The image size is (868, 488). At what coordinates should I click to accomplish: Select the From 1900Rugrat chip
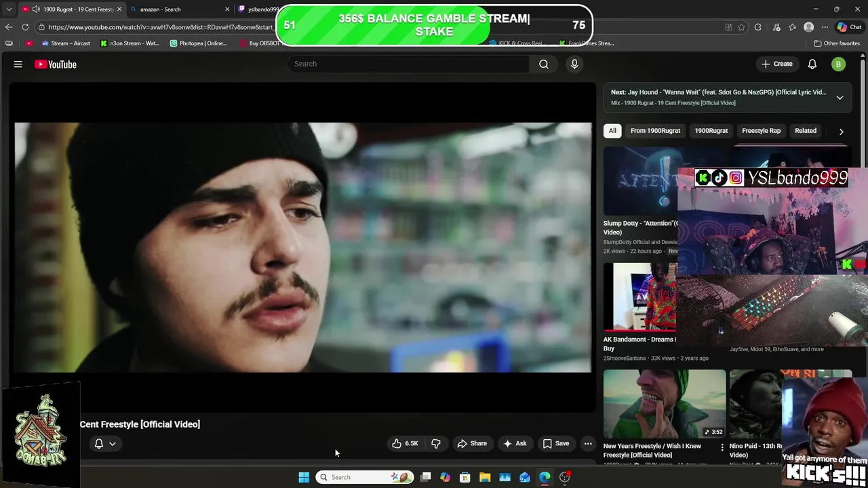click(655, 131)
